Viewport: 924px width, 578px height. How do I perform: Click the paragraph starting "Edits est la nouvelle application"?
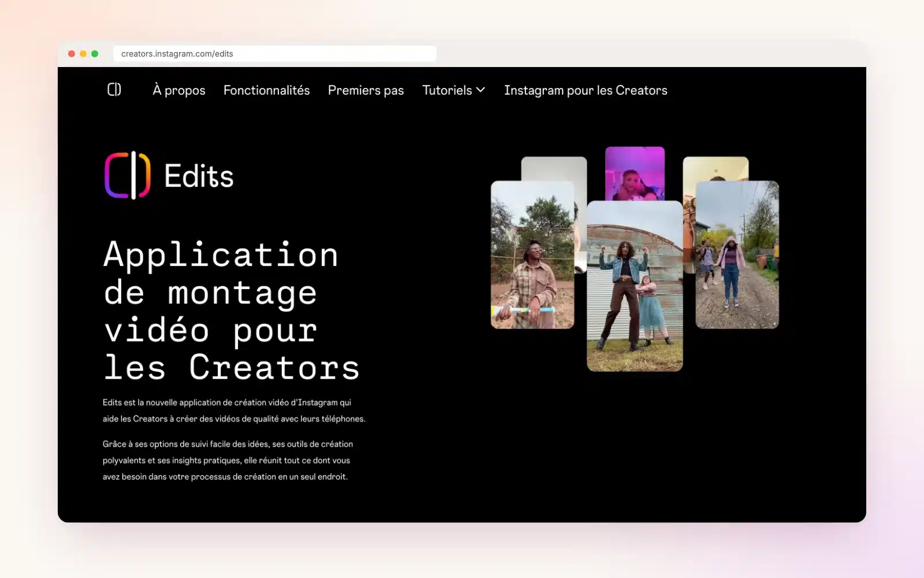point(234,410)
